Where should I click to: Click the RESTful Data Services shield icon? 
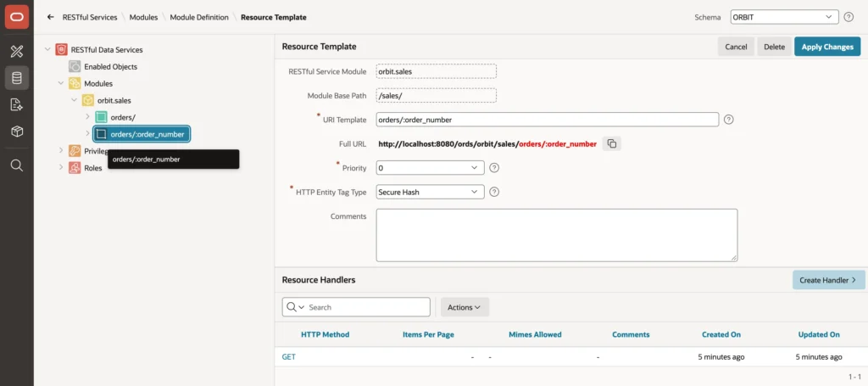[x=61, y=50]
